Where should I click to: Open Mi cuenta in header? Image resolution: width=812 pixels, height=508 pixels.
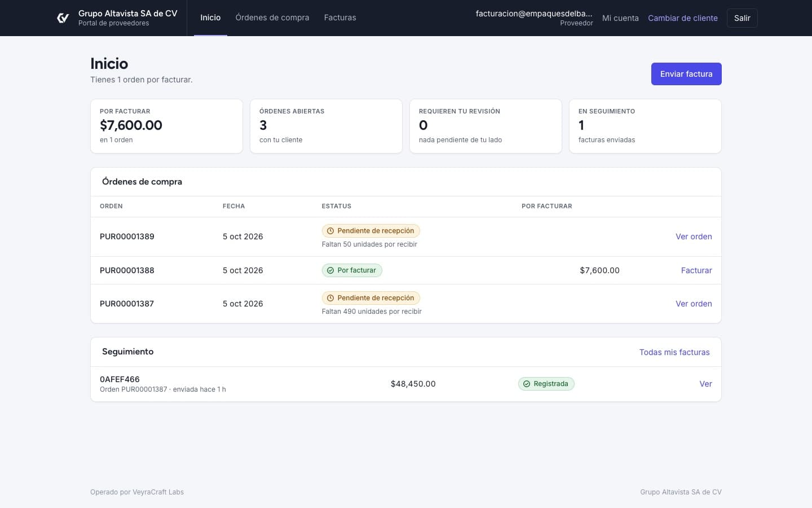(x=620, y=18)
